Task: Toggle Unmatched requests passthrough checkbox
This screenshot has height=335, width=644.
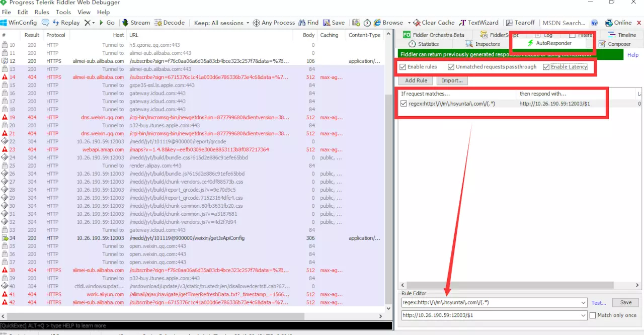Action: [451, 67]
